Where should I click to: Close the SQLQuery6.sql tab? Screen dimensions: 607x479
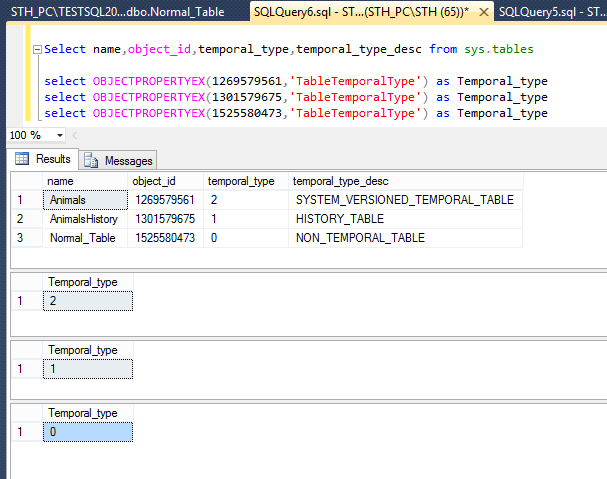click(484, 13)
